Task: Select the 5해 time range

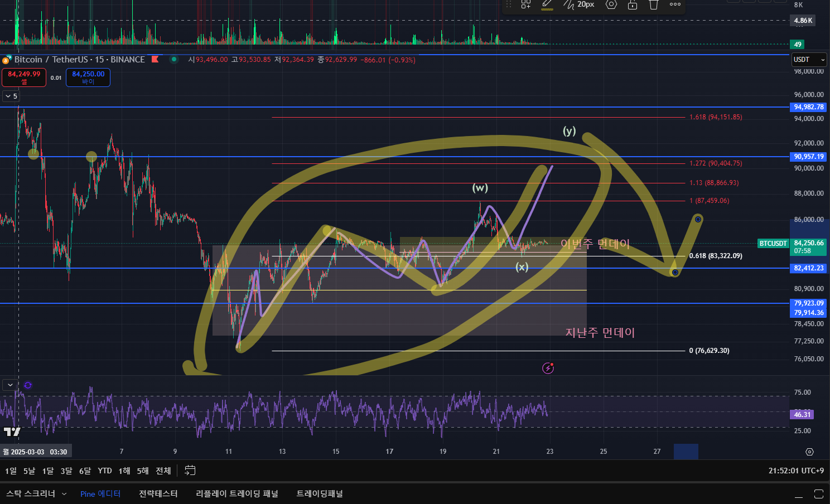Action: click(143, 471)
